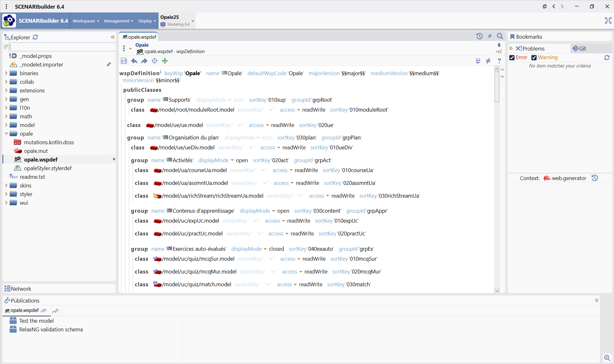The height and width of the screenshot is (364, 614).
Task: Click the zoom magnifier icon bottom right
Action: coord(607,358)
